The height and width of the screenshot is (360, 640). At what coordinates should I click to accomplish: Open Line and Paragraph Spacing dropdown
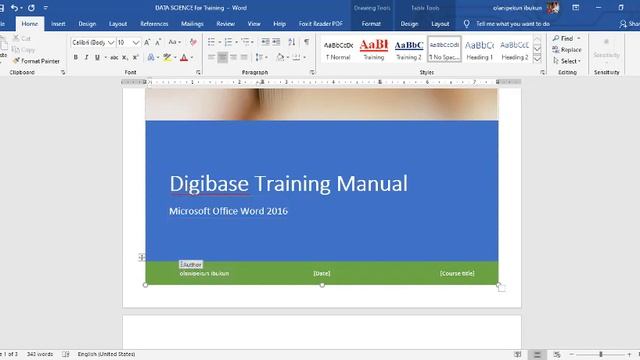click(261, 58)
